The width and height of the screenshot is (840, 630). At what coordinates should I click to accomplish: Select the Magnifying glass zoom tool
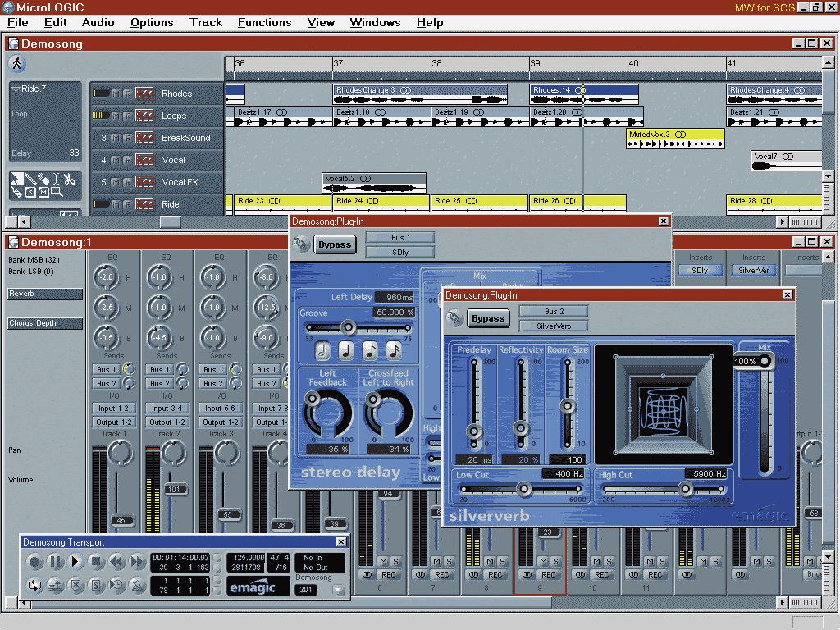tap(57, 192)
